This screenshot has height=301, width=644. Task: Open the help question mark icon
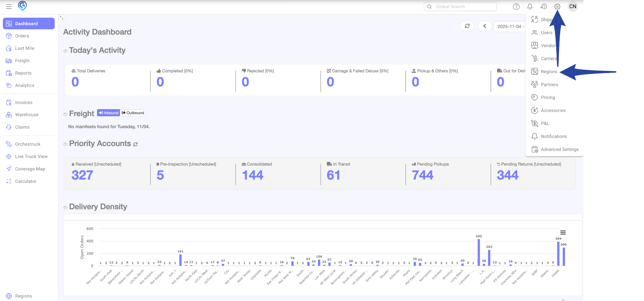[516, 7]
